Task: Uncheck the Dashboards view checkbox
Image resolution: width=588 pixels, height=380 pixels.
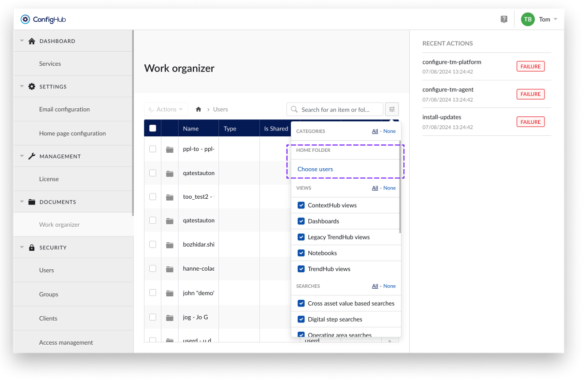Action: (x=301, y=221)
